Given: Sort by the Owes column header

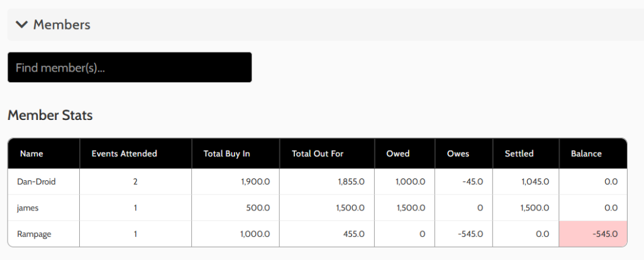Looking at the screenshot, I should click(458, 153).
